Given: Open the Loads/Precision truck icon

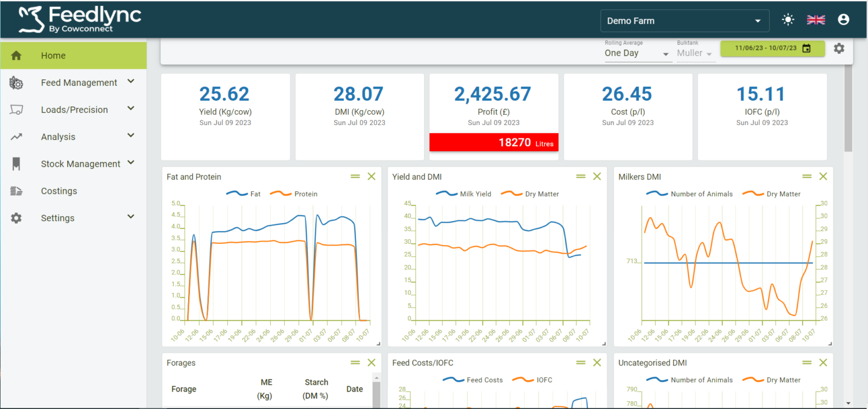Looking at the screenshot, I should tap(16, 109).
